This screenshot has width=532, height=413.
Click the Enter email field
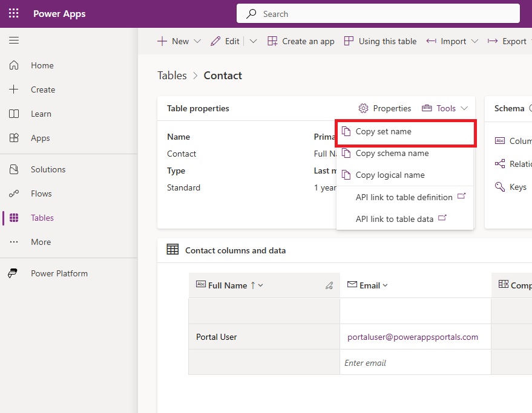pyautogui.click(x=415, y=362)
